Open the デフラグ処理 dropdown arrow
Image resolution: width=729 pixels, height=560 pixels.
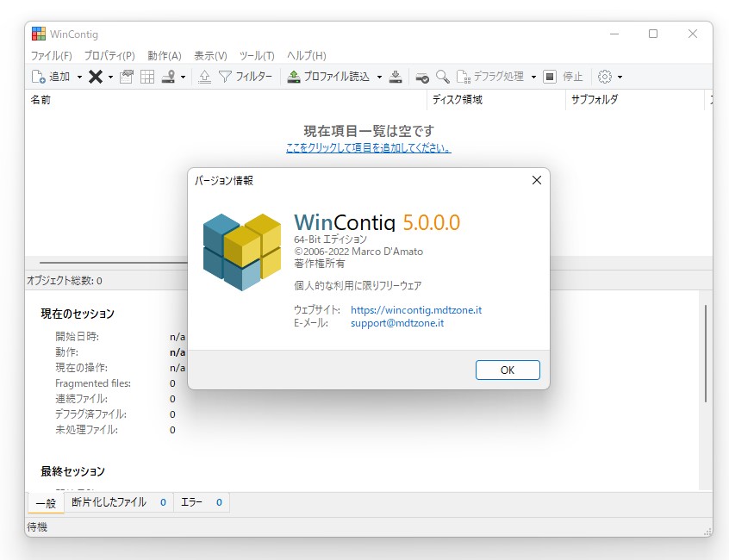[533, 78]
